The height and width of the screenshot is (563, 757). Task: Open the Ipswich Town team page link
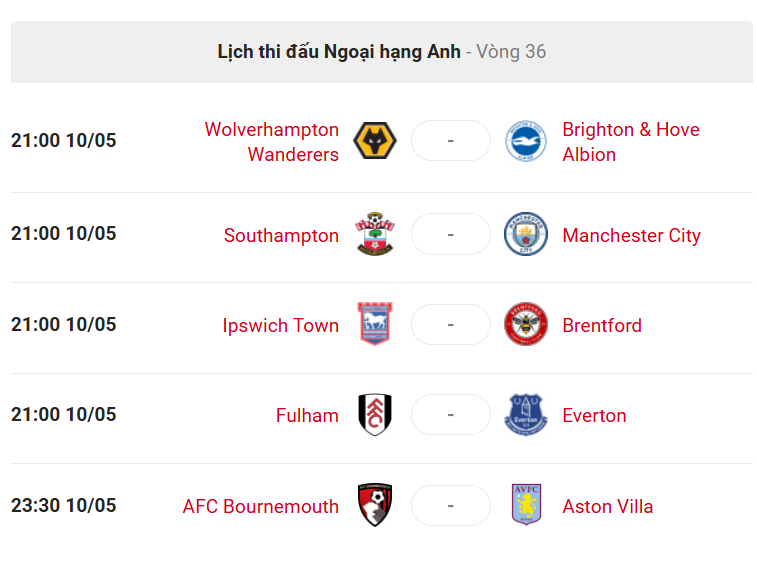(x=280, y=325)
